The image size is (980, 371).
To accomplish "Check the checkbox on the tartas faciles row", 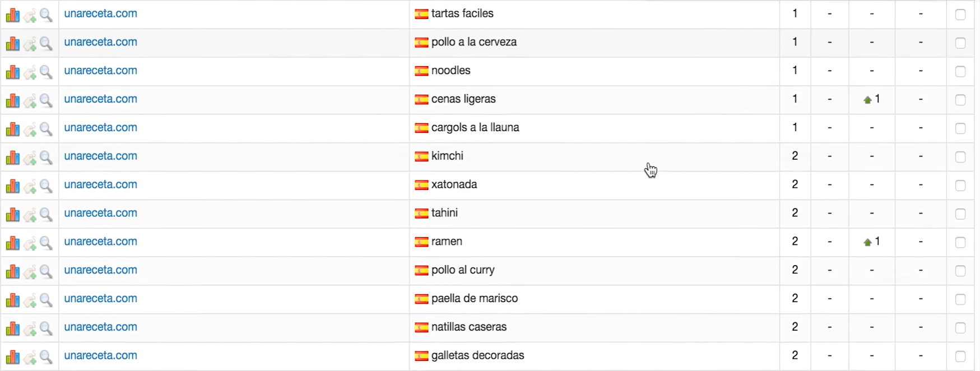I will 960,15.
